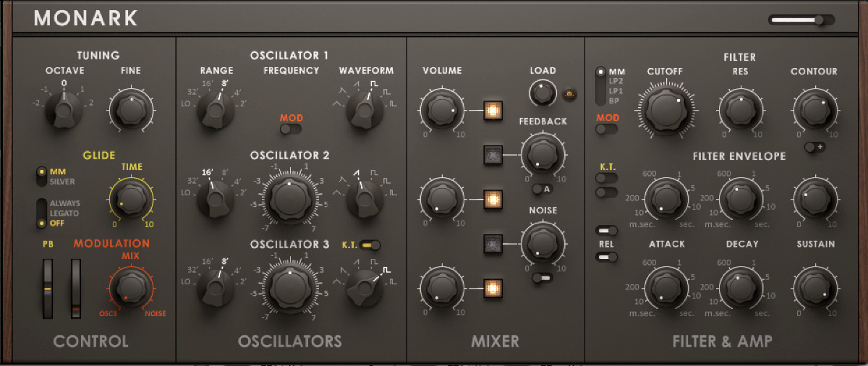Screen dimensions: 868x366
Task: Select BP filter mode
Action: (x=616, y=101)
